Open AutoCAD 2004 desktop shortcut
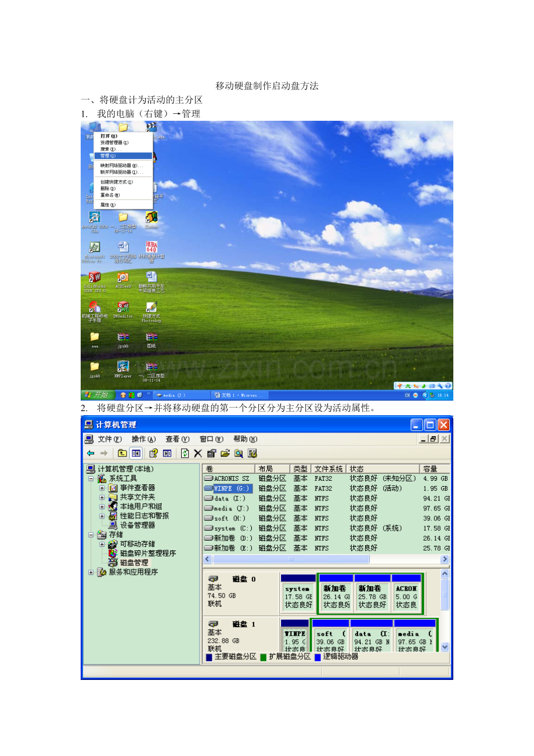 [95, 222]
